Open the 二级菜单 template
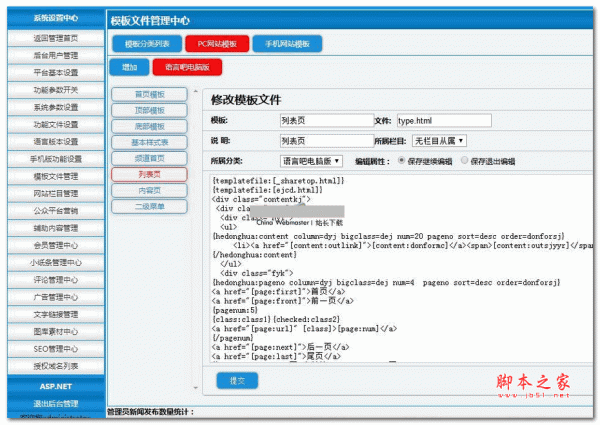 pyautogui.click(x=150, y=207)
